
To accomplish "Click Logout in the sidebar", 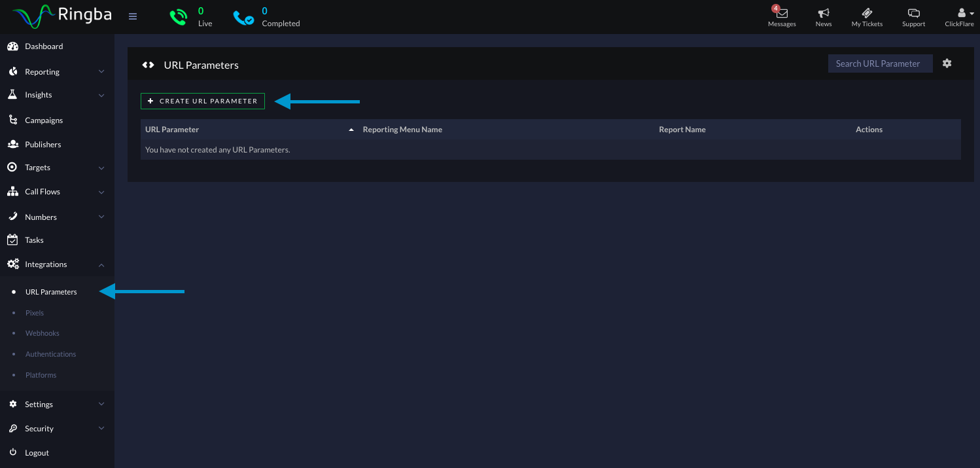I will point(37,453).
